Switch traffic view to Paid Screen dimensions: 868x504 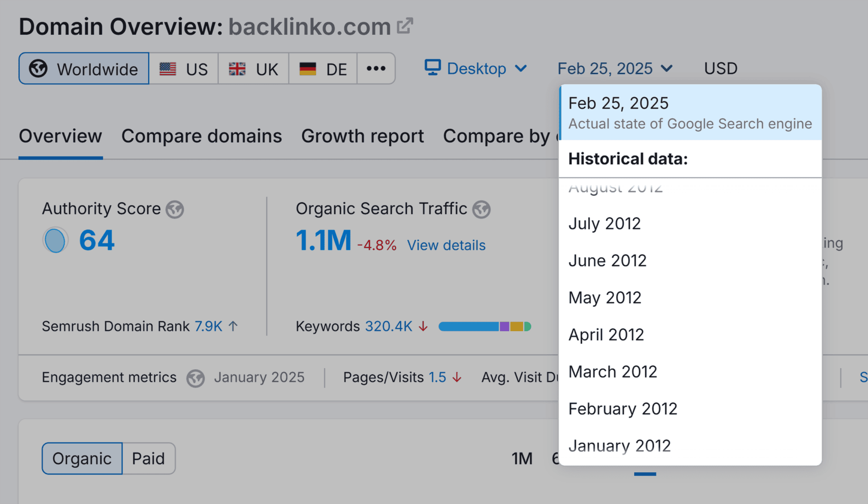pyautogui.click(x=148, y=458)
